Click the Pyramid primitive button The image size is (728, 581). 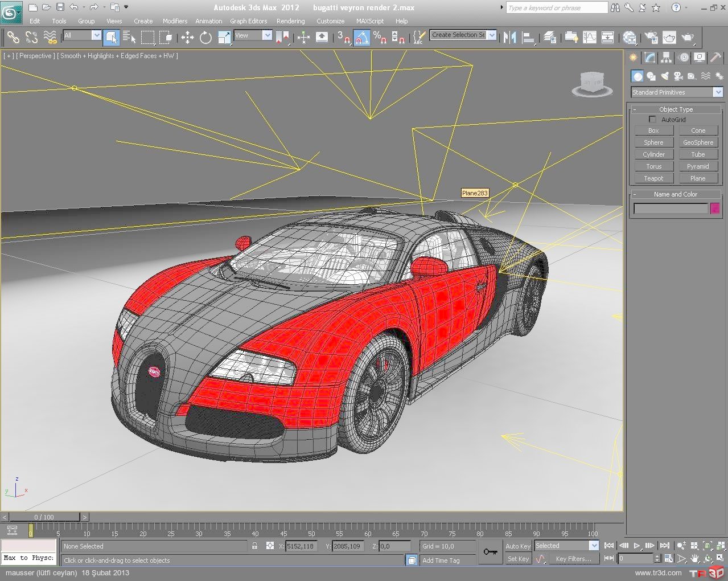698,166
